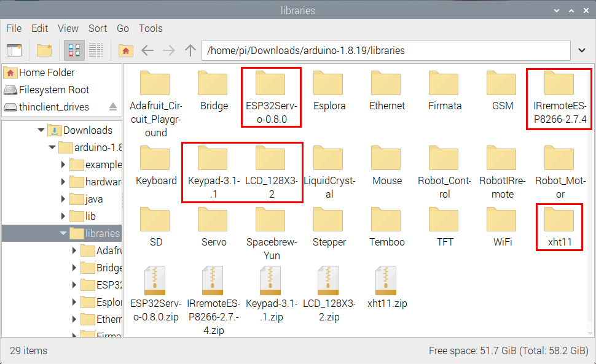Image resolution: width=596 pixels, height=364 pixels.
Task: Open the path bar history dropdown
Action: point(582,50)
